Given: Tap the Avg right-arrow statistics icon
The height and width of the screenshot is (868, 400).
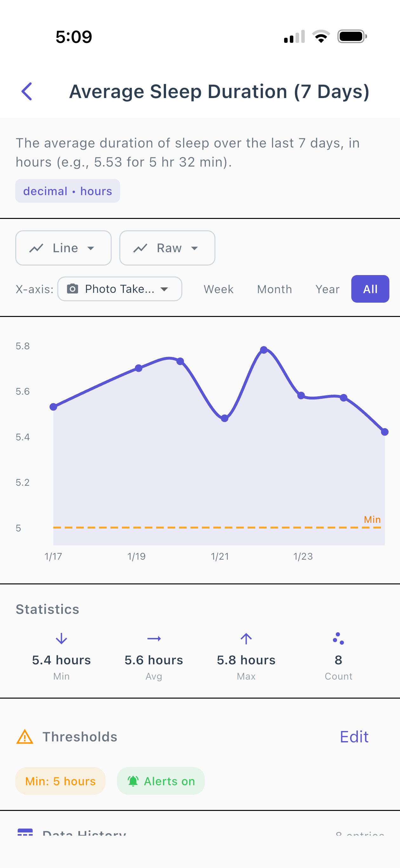Looking at the screenshot, I should pyautogui.click(x=154, y=639).
